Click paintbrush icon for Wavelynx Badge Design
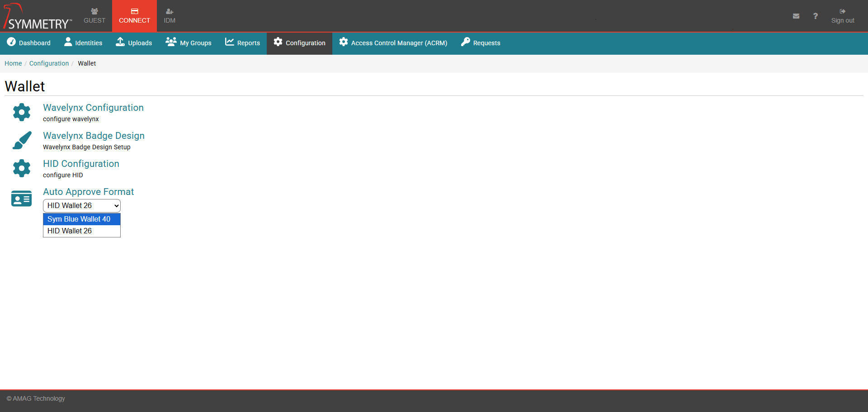Image resolution: width=868 pixels, height=412 pixels. coord(22,140)
